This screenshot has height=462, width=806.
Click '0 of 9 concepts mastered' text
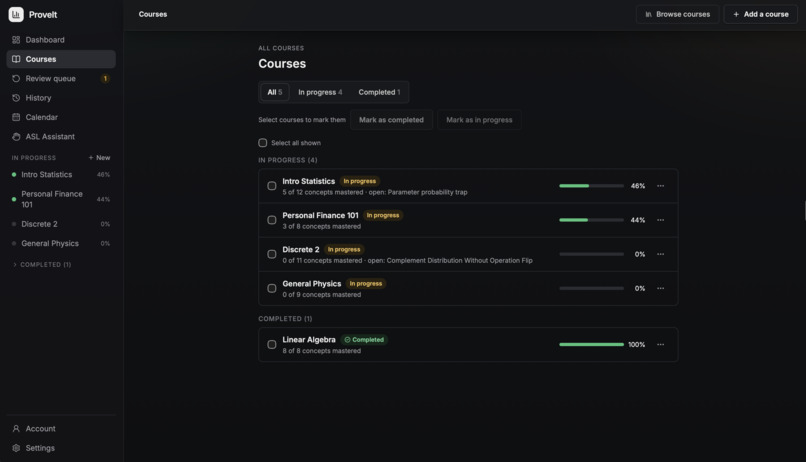[x=322, y=295]
